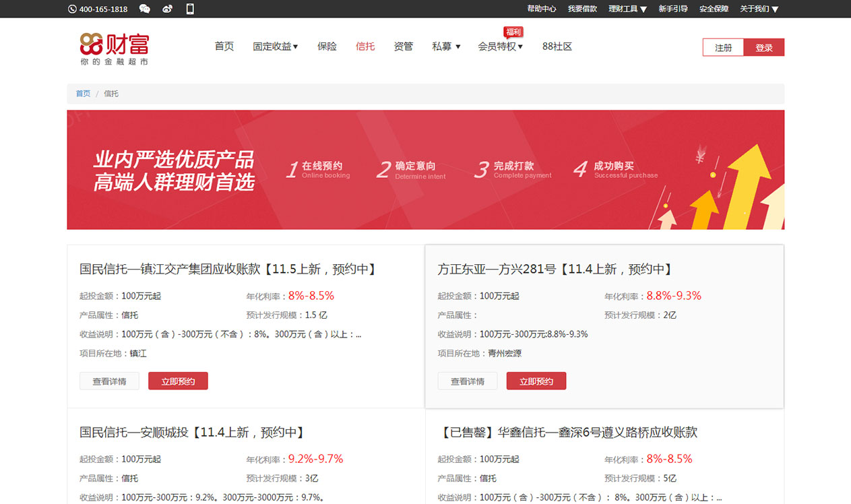This screenshot has height=504, width=851.
Task: Click the 帮助中心 link
Action: point(542,9)
